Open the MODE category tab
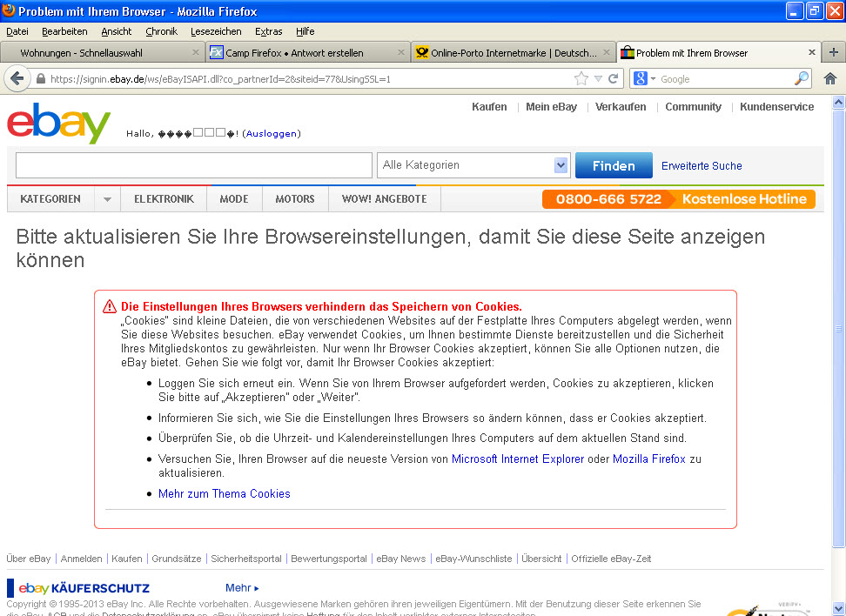Viewport: 846px width, 616px height. pos(234,199)
